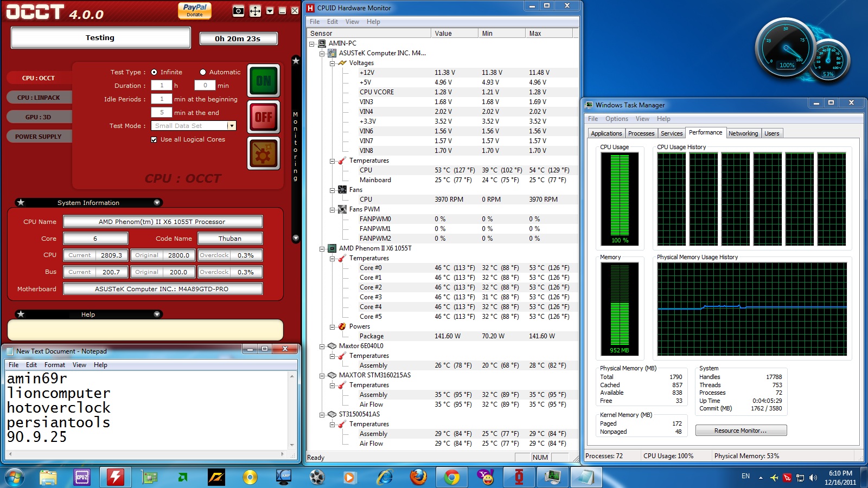Open Options menu in Task Manager

(616, 119)
